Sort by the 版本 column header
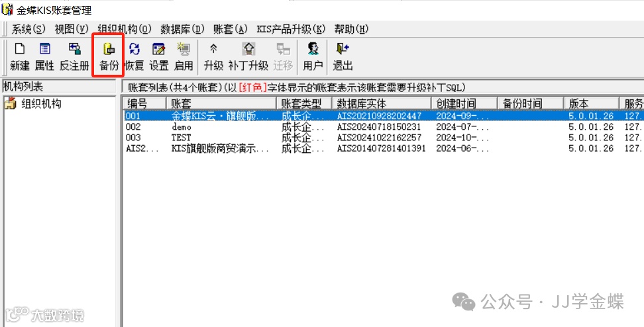 [592, 103]
